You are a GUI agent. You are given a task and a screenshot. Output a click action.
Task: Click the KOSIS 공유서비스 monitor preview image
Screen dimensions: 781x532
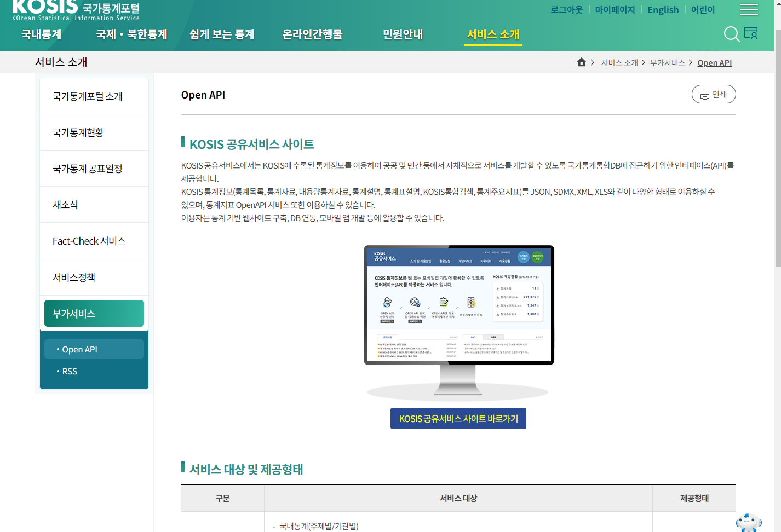458,304
